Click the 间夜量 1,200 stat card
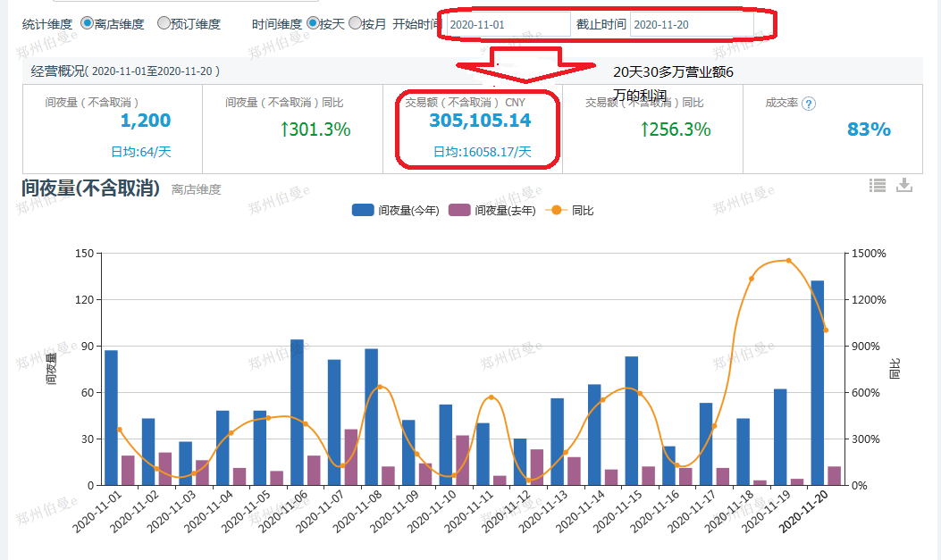The width and height of the screenshot is (941, 560). [x=113, y=129]
